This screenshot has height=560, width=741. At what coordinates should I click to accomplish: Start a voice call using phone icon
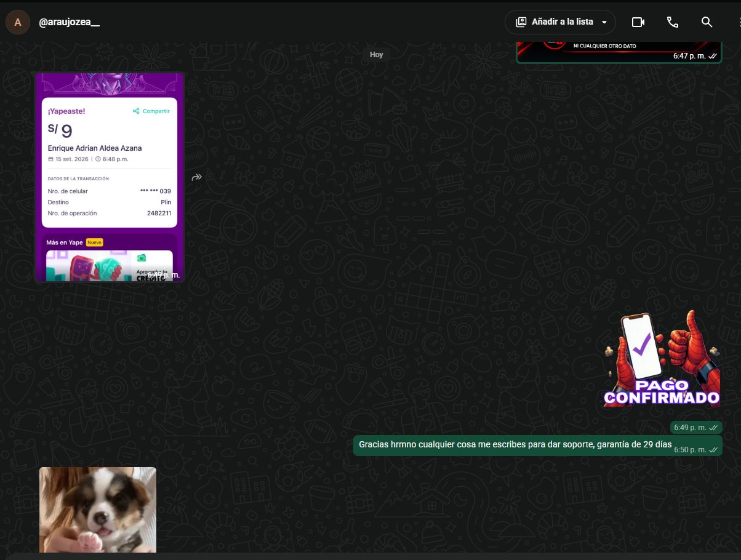pyautogui.click(x=673, y=22)
